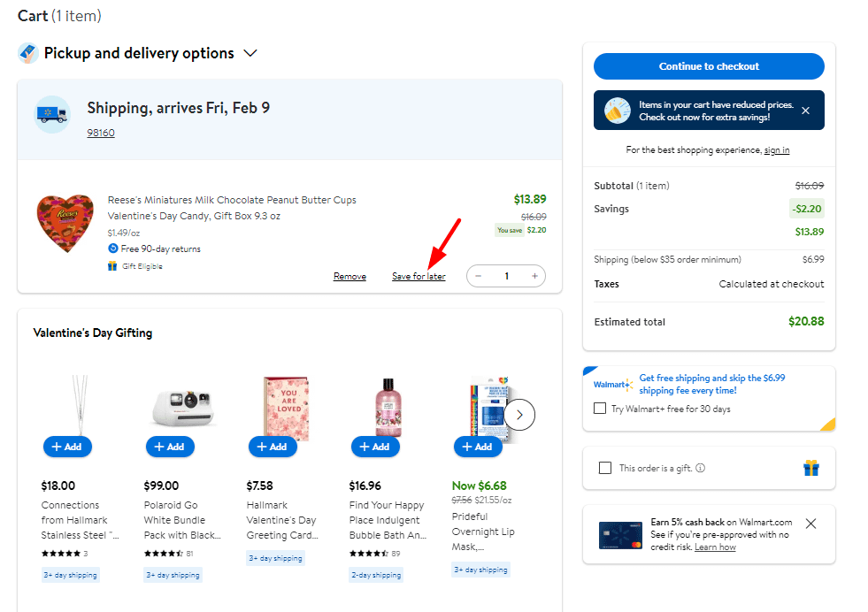The image size is (868, 612).
Task: Expand the Pickup and delivery options section
Action: point(250,53)
